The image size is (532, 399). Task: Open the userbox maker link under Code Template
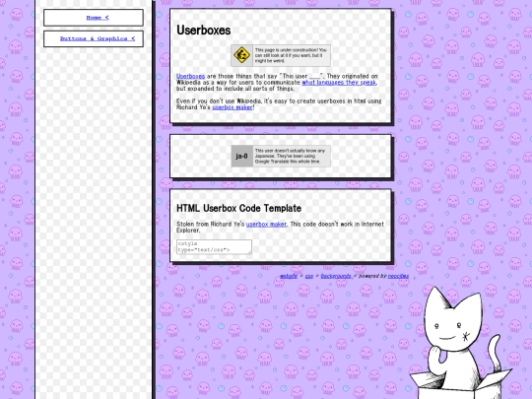point(266,224)
